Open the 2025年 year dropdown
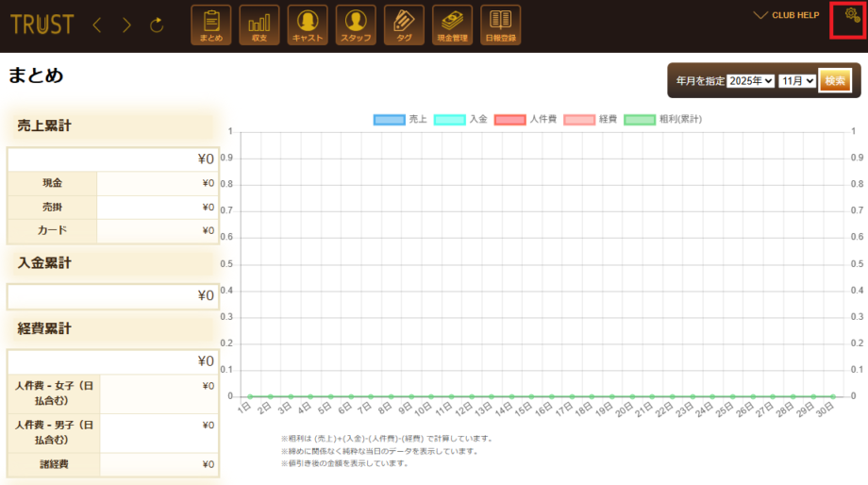Image resolution: width=868 pixels, height=485 pixels. tap(750, 81)
